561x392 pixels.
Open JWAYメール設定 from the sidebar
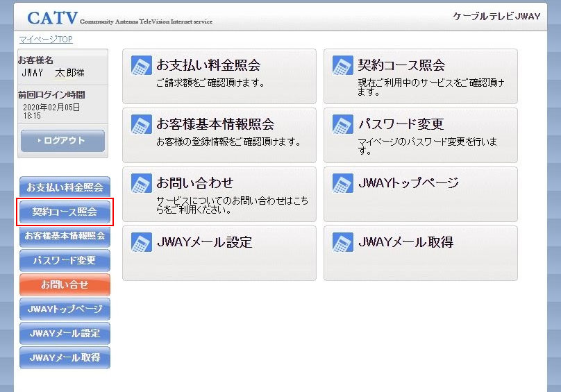[65, 333]
